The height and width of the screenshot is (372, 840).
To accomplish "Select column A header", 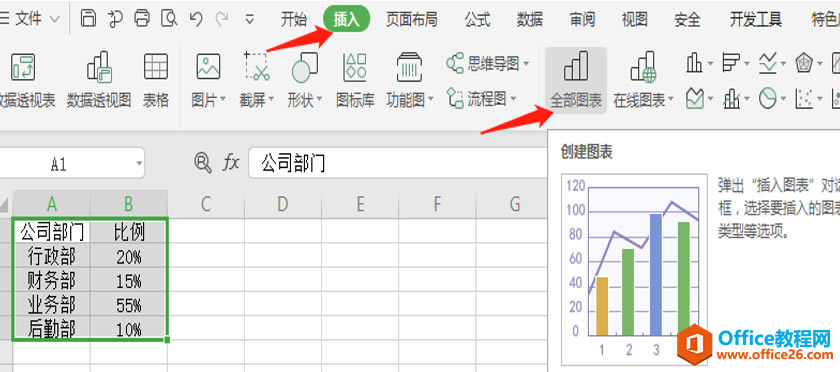I will click(x=51, y=204).
